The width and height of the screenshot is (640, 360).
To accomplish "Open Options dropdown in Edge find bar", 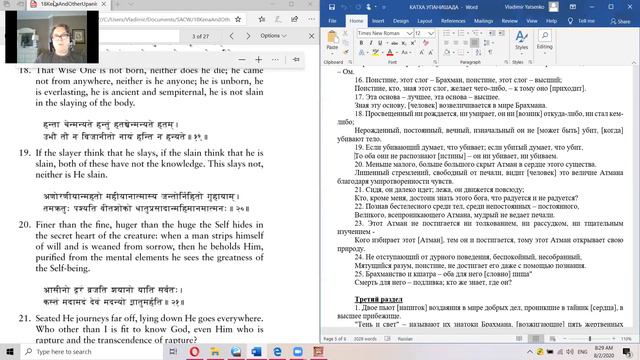I will pos(273,36).
